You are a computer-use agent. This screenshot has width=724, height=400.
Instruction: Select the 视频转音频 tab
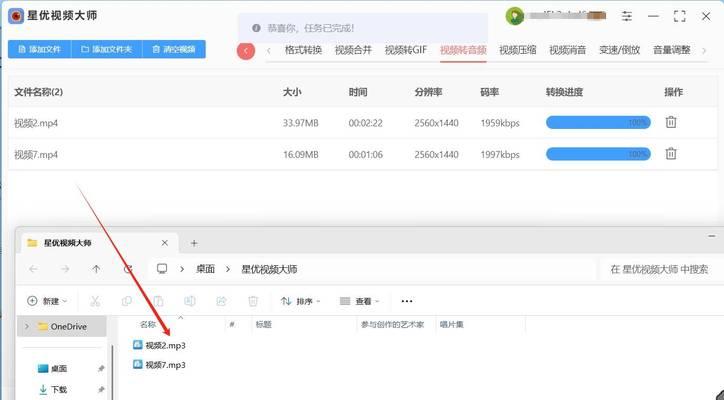click(463, 50)
